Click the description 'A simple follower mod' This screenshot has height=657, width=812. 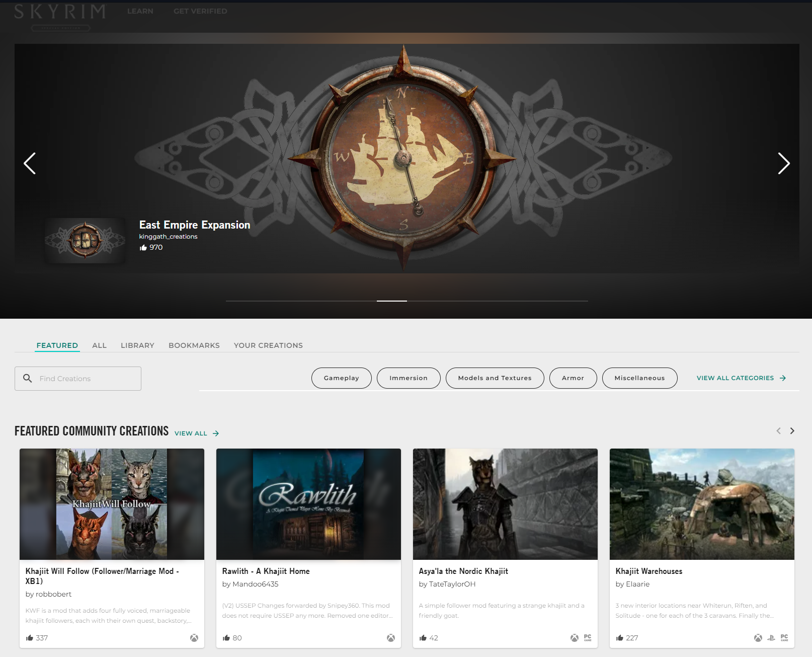pyautogui.click(x=502, y=611)
